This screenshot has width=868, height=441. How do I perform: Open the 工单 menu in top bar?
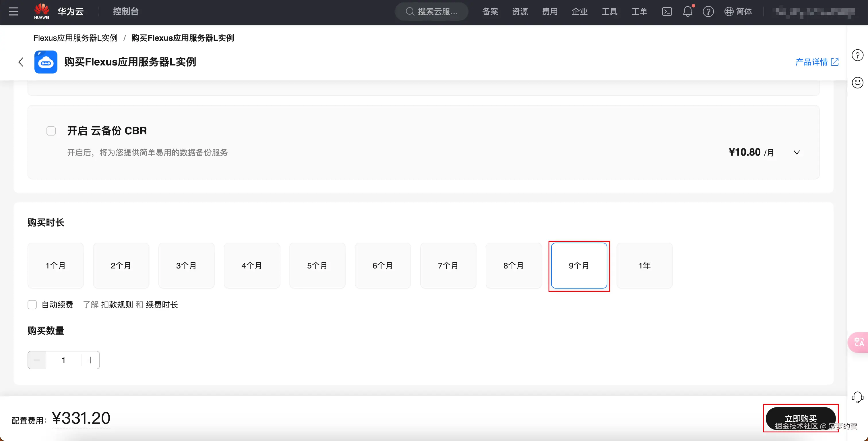639,11
